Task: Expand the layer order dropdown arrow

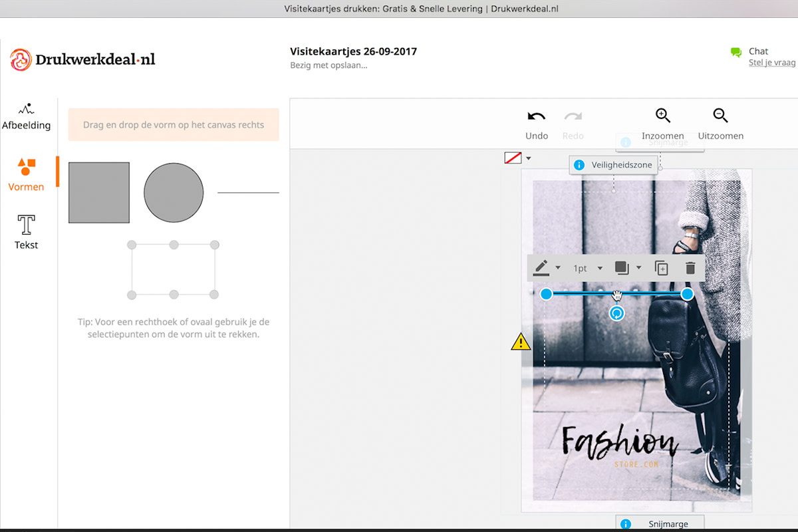Action: 639,268
